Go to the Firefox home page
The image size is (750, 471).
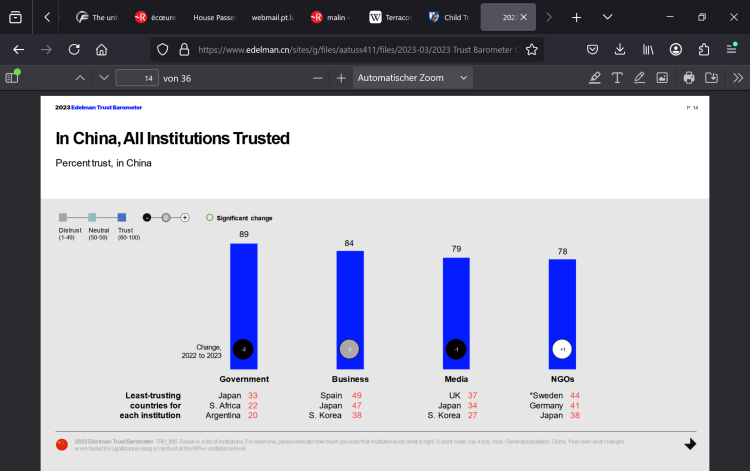[101, 49]
